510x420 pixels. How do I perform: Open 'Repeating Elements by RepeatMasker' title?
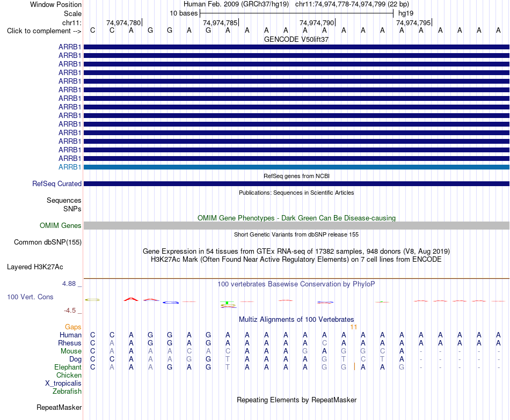tap(296, 400)
